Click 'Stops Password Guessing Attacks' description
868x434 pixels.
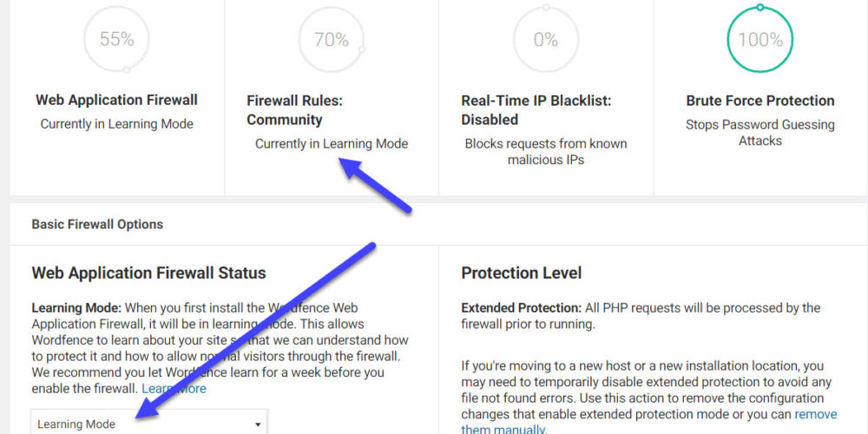point(759,133)
